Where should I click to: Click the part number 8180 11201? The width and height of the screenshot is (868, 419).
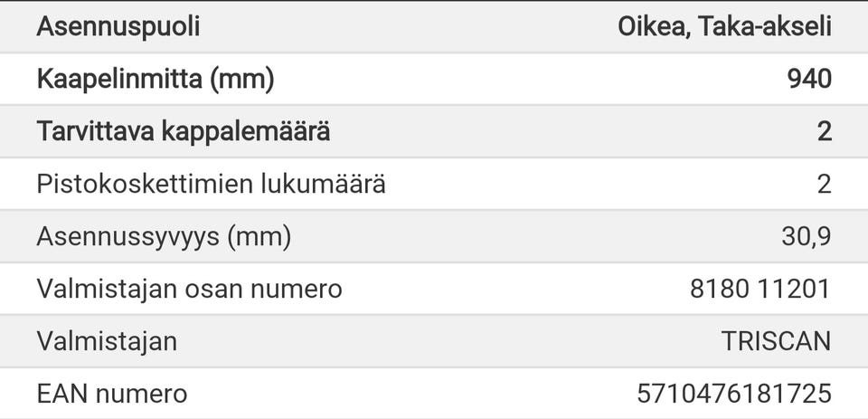pyautogui.click(x=759, y=289)
